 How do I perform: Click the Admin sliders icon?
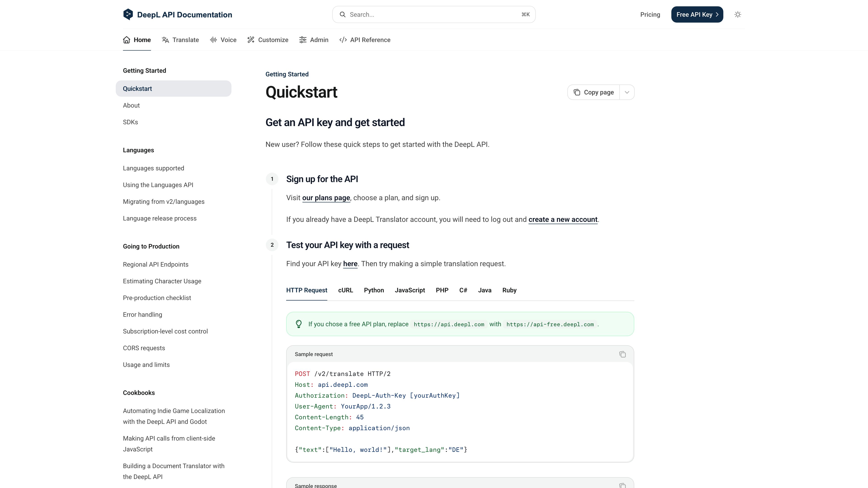pyautogui.click(x=303, y=40)
